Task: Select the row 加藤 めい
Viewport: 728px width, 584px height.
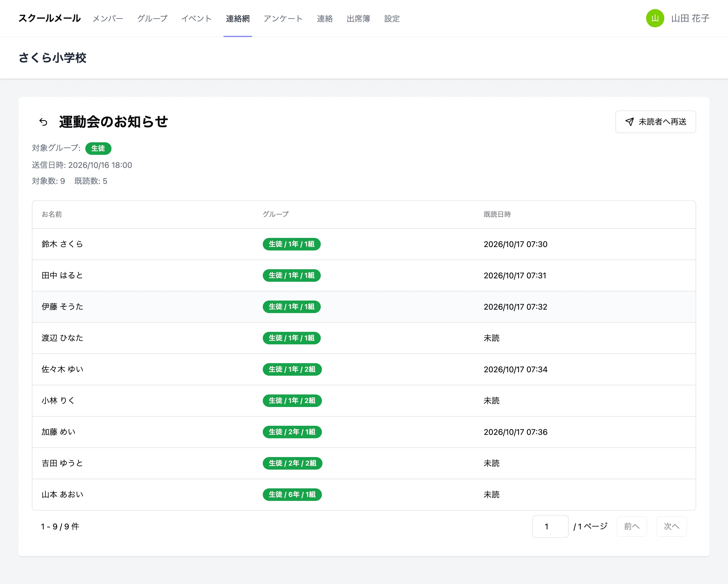Action: pos(364,432)
